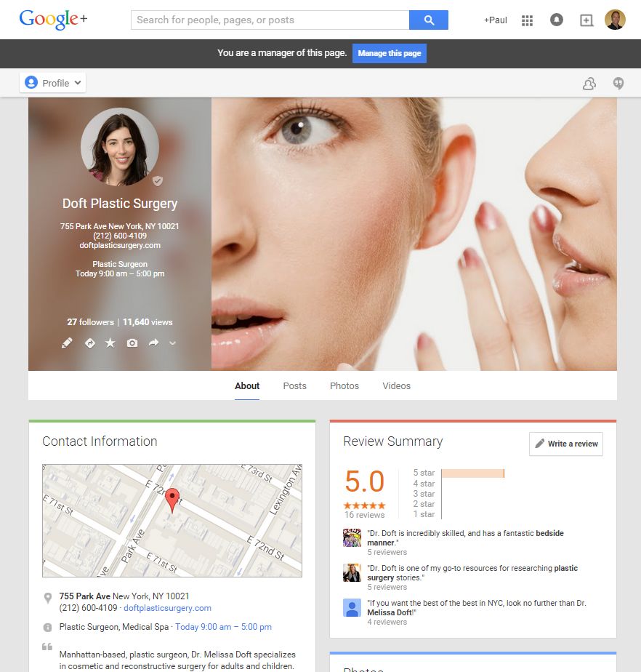Click the quote icon beside description
Viewport: 641px width, 672px height.
tap(47, 647)
